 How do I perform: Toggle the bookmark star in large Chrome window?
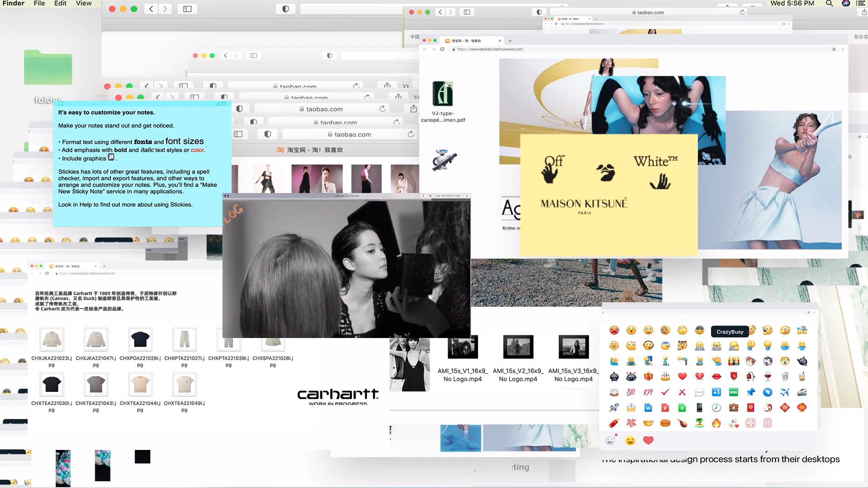click(x=834, y=49)
